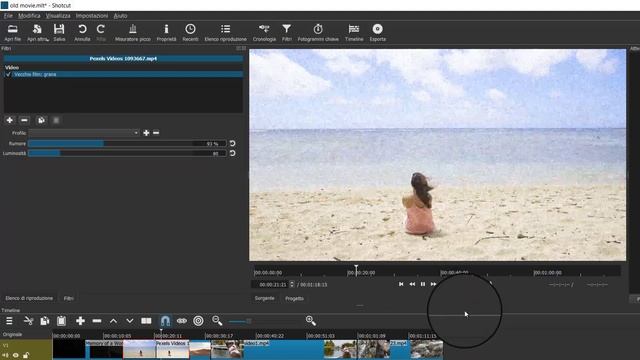Reset the Rumore value to default
This screenshot has width=640, height=360.
pos(232,143)
